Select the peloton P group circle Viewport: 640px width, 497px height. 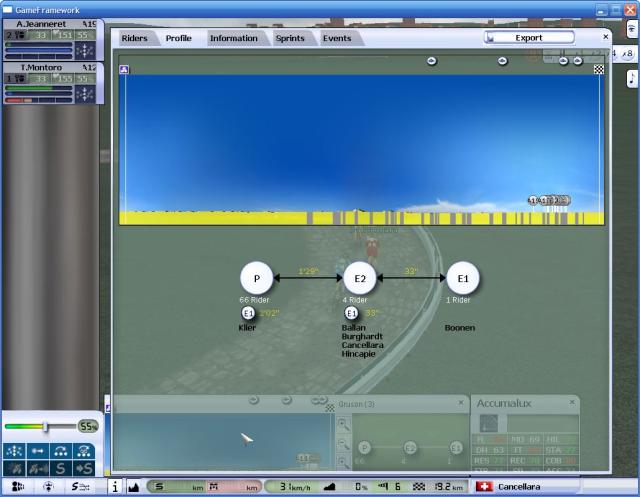coord(257,279)
